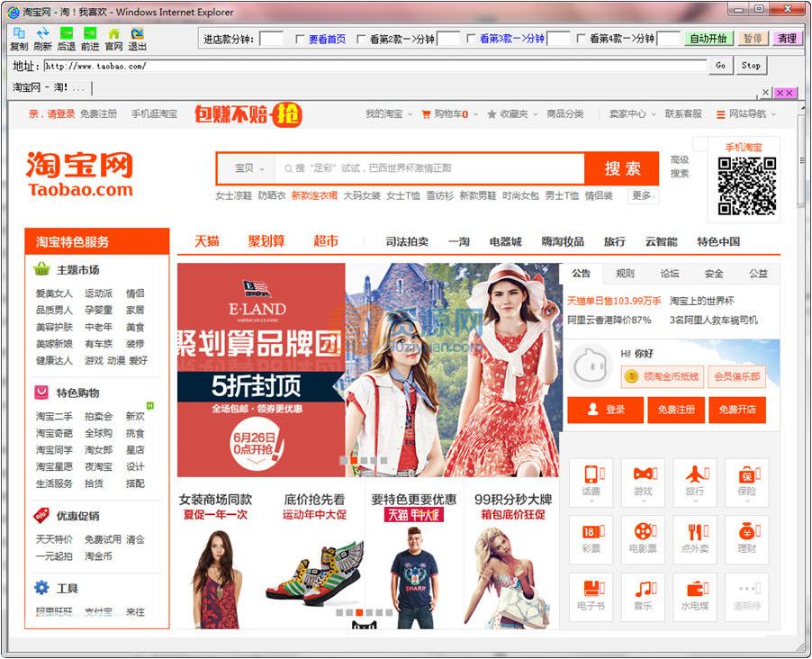Expand 更多 hot search keywords
The image size is (812, 659).
[x=643, y=195]
